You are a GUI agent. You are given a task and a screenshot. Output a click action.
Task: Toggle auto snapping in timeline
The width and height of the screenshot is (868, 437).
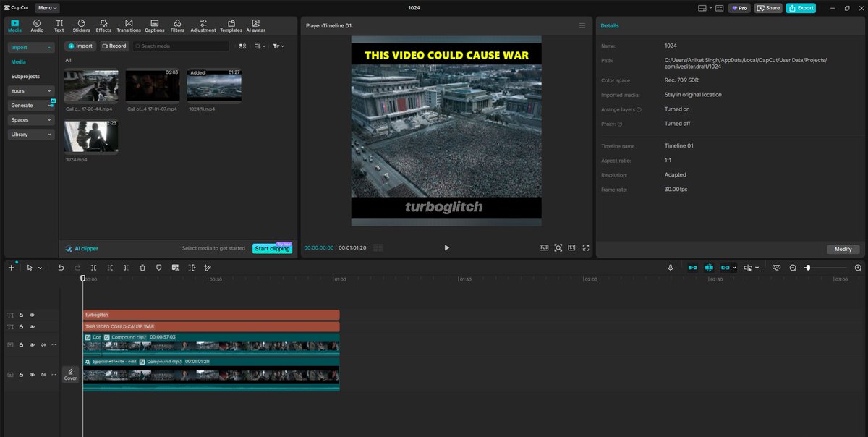pos(709,268)
